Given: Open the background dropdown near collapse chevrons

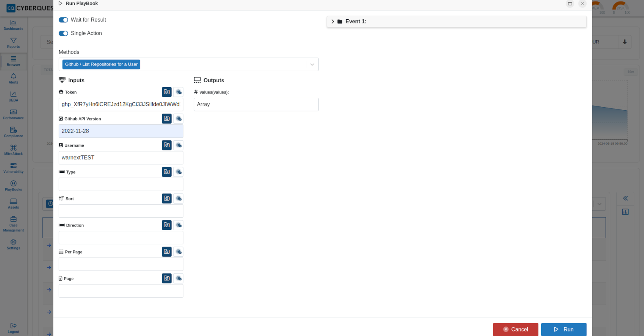Looking at the screenshot, I should tap(599, 204).
